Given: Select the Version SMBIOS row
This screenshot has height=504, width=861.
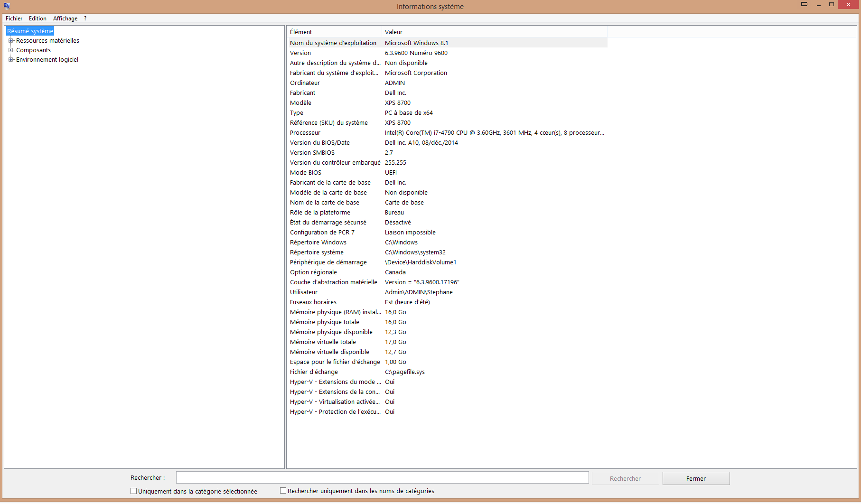Looking at the screenshot, I should click(x=448, y=153).
